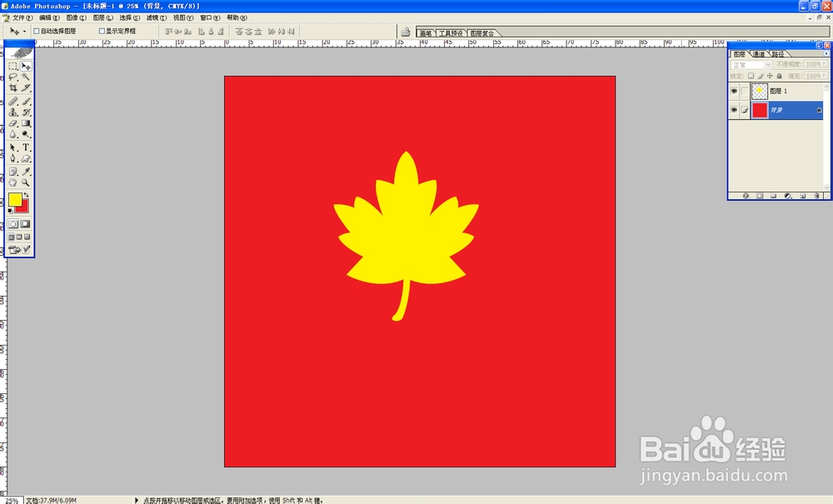Select the Notes tool
Screen dimensions: 833x504
(x=13, y=172)
